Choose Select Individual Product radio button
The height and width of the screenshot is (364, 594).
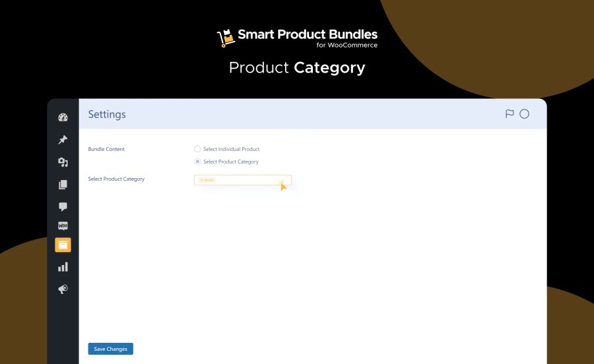[197, 149]
